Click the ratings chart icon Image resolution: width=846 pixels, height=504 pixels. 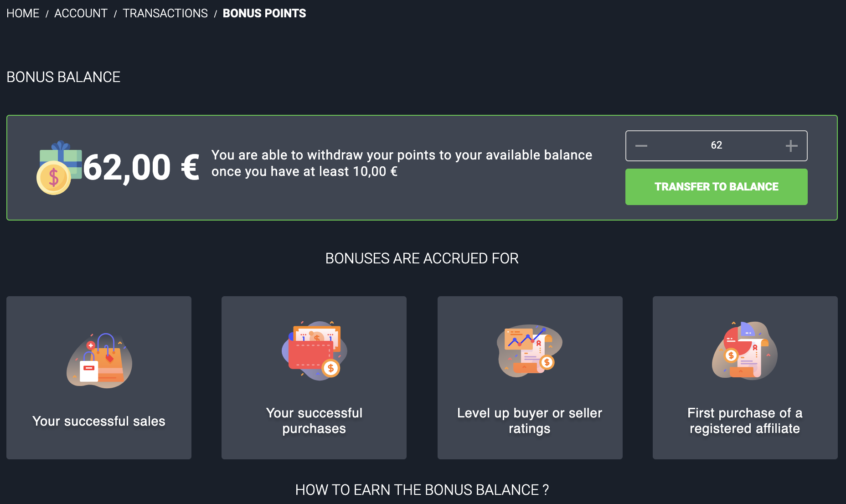(530, 350)
